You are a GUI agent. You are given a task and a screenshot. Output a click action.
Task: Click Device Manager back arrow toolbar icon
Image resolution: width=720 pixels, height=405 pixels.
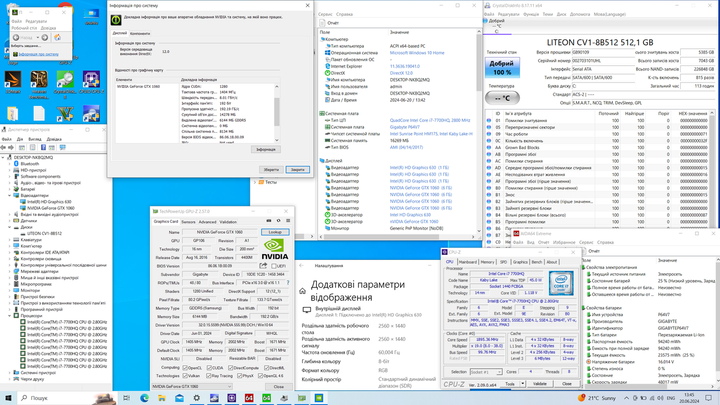[4, 147]
